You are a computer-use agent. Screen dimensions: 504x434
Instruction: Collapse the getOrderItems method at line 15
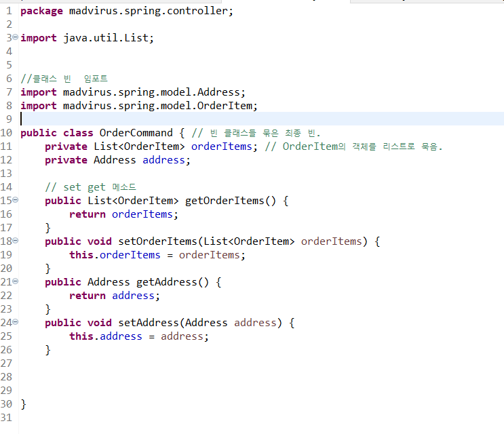pyautogui.click(x=15, y=200)
